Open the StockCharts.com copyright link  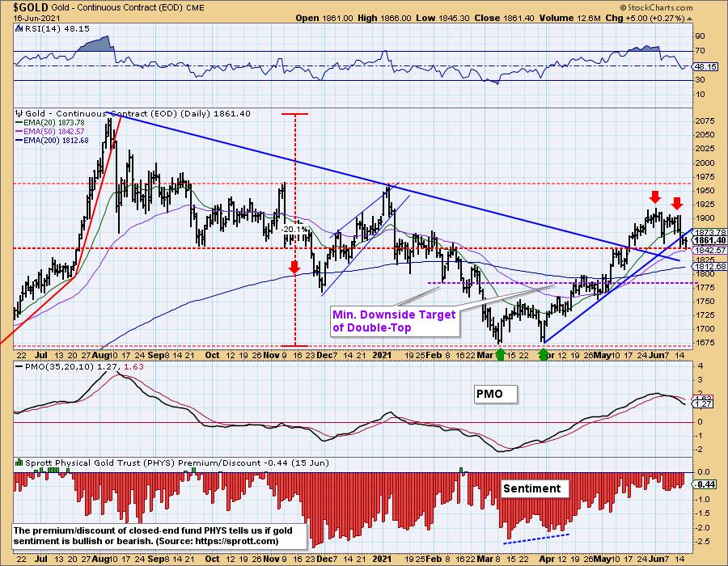coord(657,7)
